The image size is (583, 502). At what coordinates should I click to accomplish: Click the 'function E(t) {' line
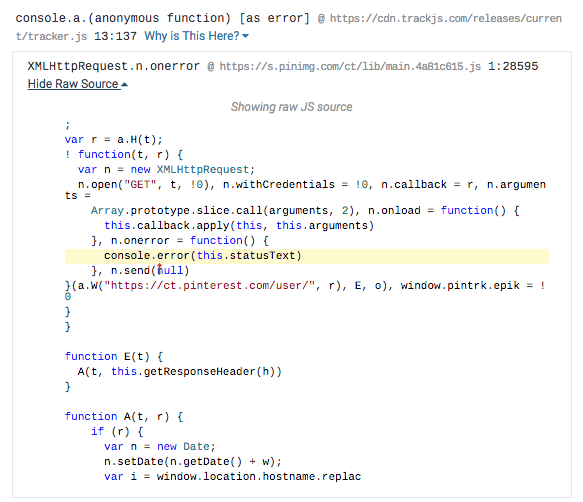click(114, 357)
